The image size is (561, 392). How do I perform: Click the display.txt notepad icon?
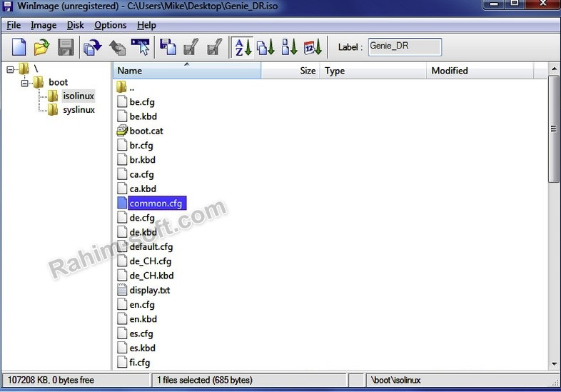tap(122, 290)
